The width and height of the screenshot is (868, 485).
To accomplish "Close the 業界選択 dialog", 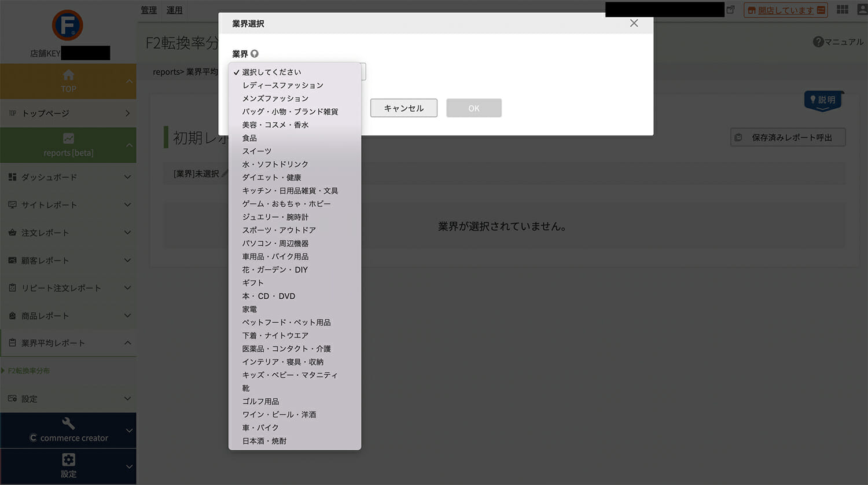I will tap(634, 23).
